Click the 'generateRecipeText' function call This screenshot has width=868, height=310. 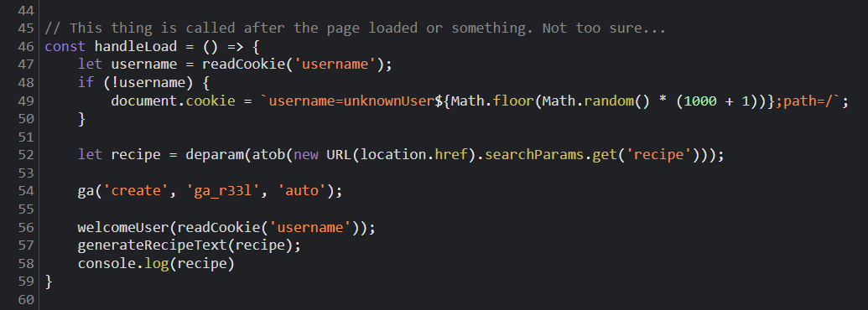click(x=153, y=245)
